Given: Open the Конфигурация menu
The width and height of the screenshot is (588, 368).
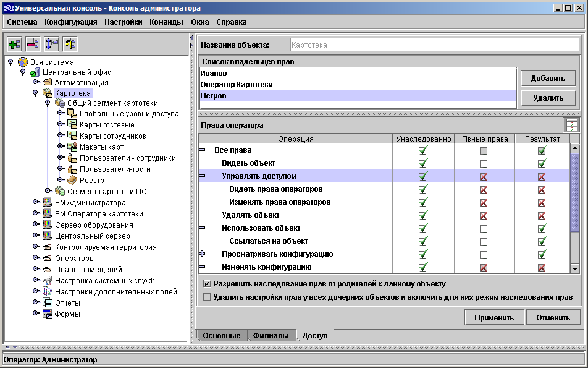Looking at the screenshot, I should point(71,22).
